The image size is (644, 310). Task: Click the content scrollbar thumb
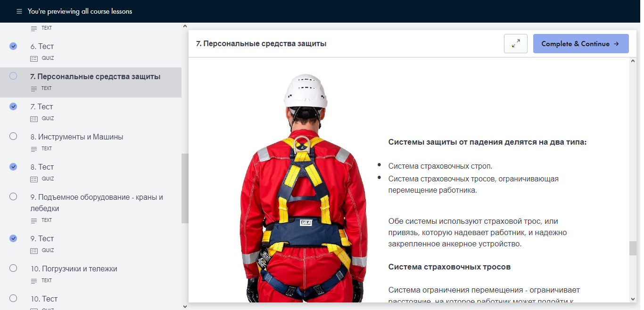coord(633,248)
